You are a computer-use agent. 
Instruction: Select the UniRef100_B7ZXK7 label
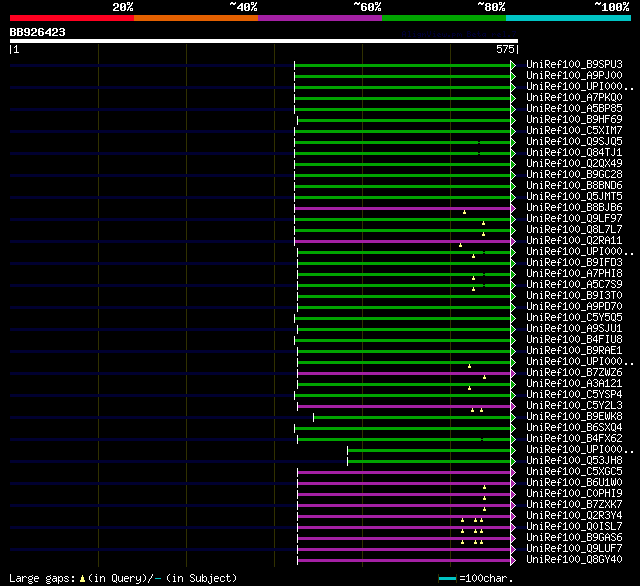coord(574,505)
